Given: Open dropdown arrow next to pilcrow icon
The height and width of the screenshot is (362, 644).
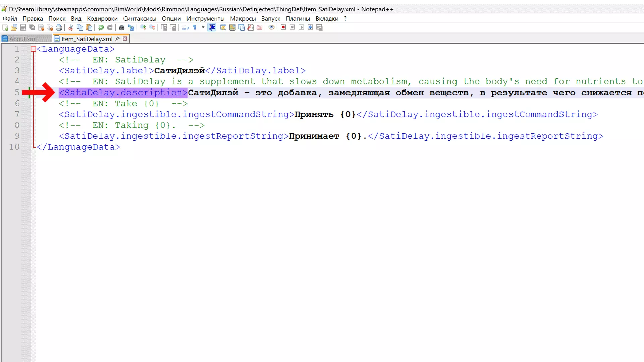Looking at the screenshot, I should 203,27.
